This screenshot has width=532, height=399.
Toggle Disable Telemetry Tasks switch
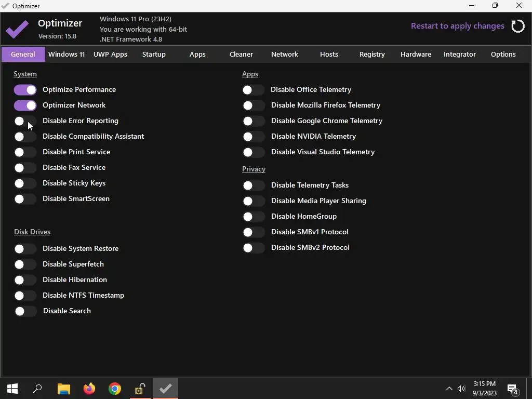(x=254, y=185)
